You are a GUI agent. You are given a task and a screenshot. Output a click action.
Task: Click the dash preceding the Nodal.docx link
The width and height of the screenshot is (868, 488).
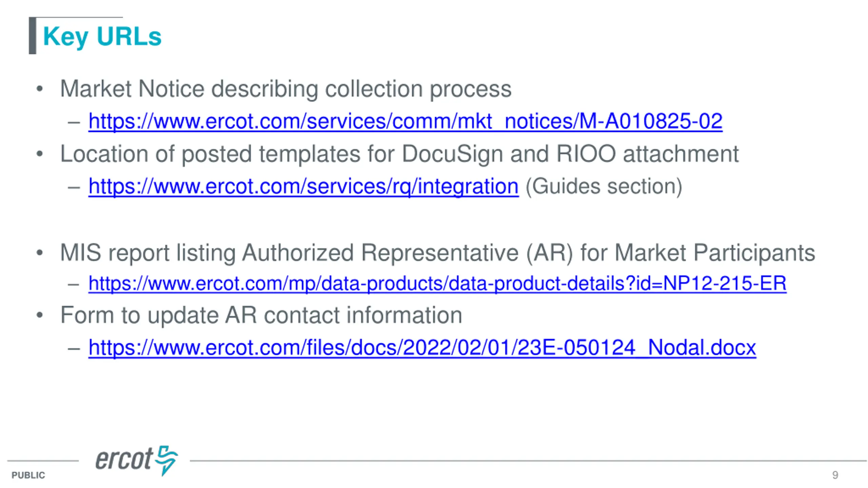(x=74, y=348)
